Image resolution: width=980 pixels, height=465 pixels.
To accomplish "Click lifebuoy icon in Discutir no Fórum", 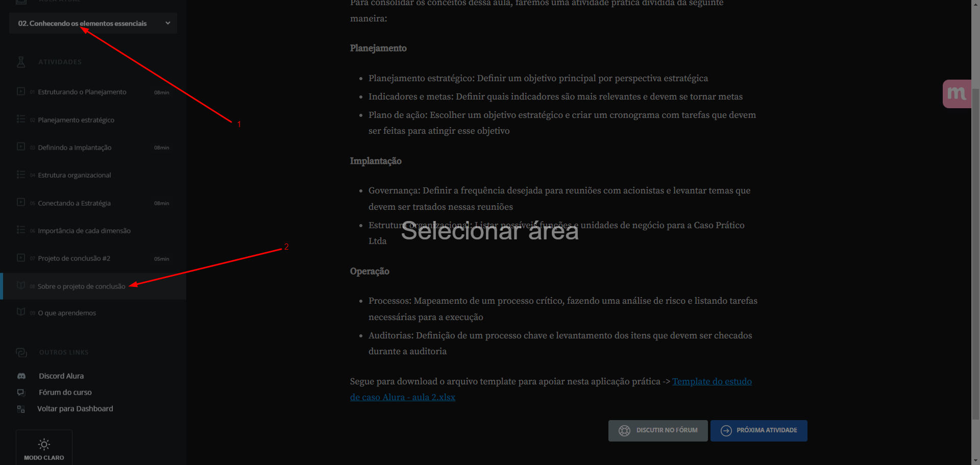I will [x=624, y=431].
